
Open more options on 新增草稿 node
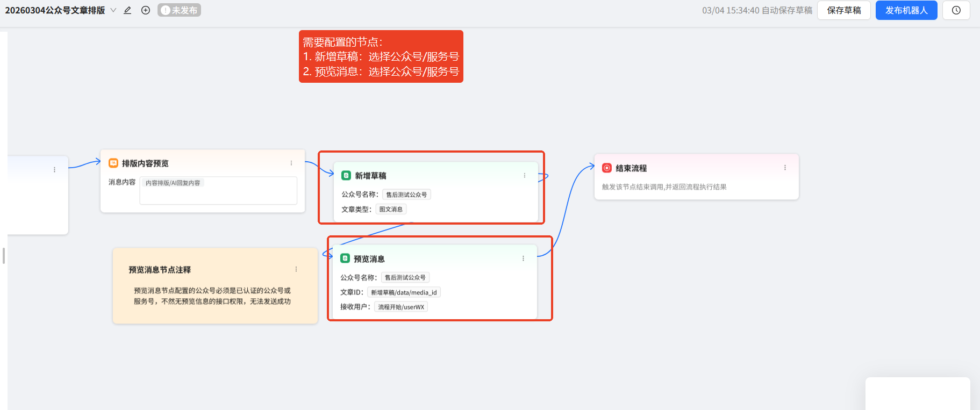[x=525, y=175]
